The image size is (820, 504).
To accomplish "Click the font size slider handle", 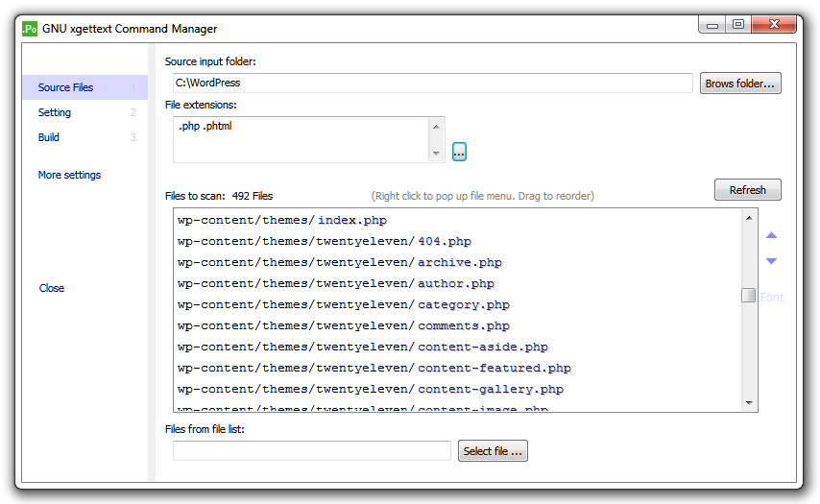I will click(x=748, y=296).
